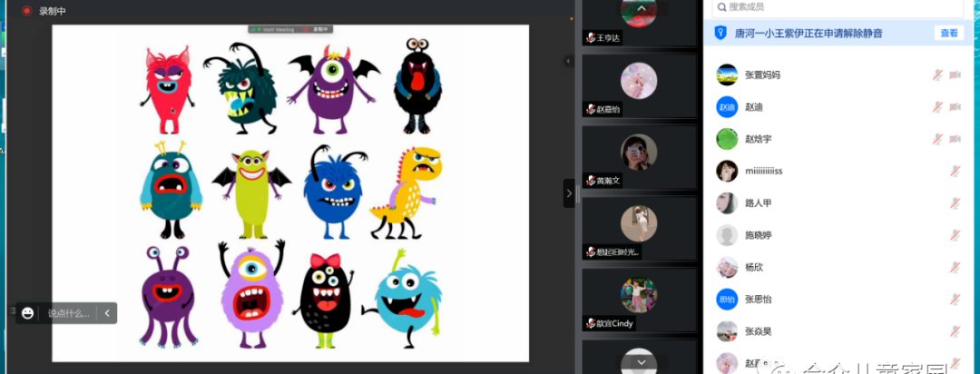980x374 pixels.
Task: Unmute microphone of 施晓婷
Action: tap(955, 235)
